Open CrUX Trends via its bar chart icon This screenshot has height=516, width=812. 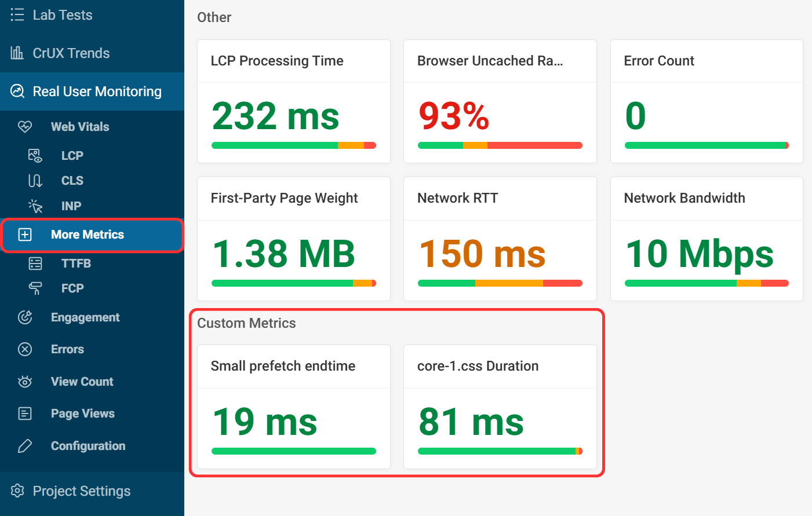[17, 53]
